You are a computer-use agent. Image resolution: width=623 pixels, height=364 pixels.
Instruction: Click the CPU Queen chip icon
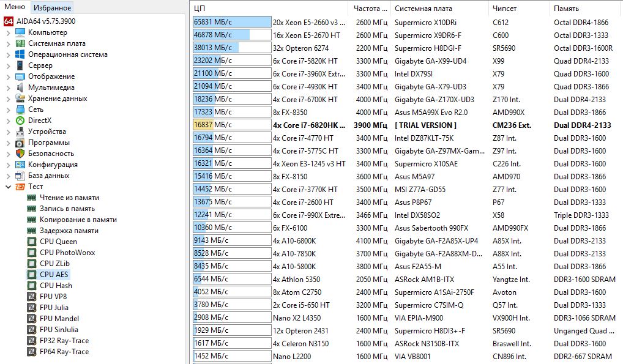pos(31,242)
